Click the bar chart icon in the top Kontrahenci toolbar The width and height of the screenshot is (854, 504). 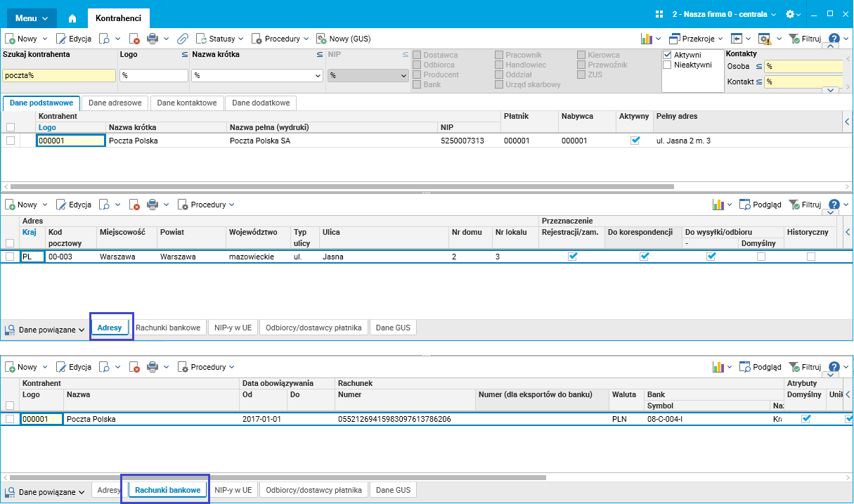point(647,39)
